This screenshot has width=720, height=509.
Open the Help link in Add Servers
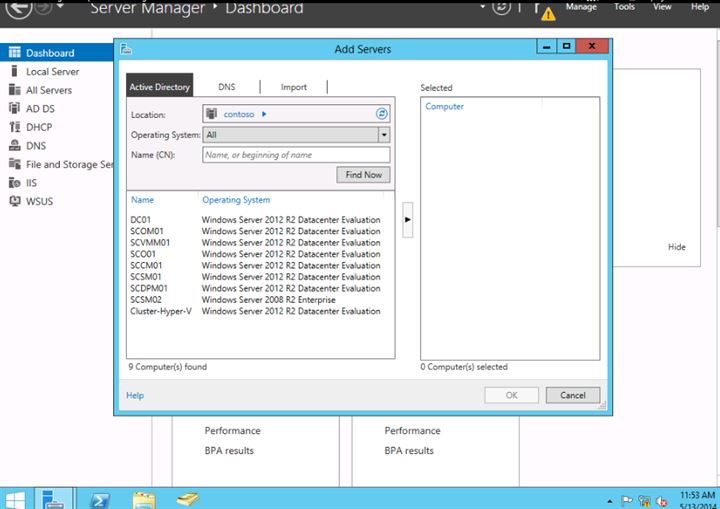pyautogui.click(x=135, y=395)
